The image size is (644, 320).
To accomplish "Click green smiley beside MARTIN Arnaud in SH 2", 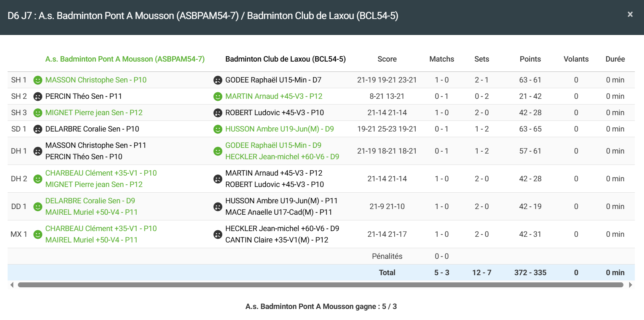I will tap(218, 97).
